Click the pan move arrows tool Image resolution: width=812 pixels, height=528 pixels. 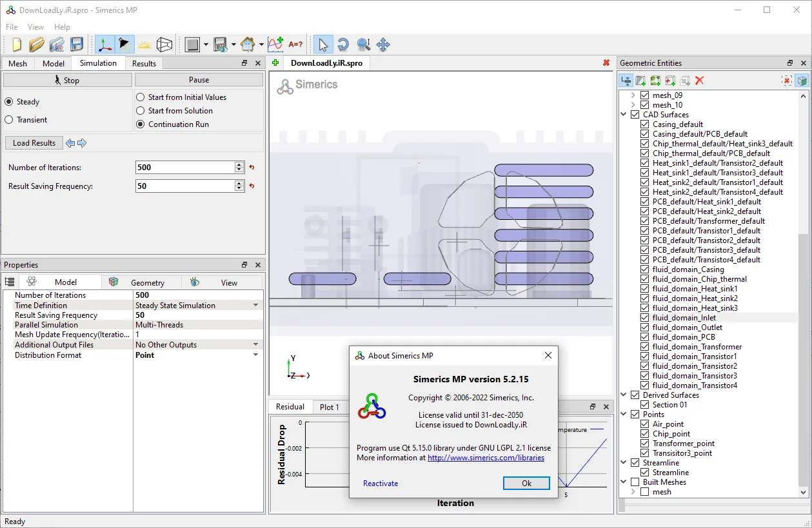(x=383, y=44)
